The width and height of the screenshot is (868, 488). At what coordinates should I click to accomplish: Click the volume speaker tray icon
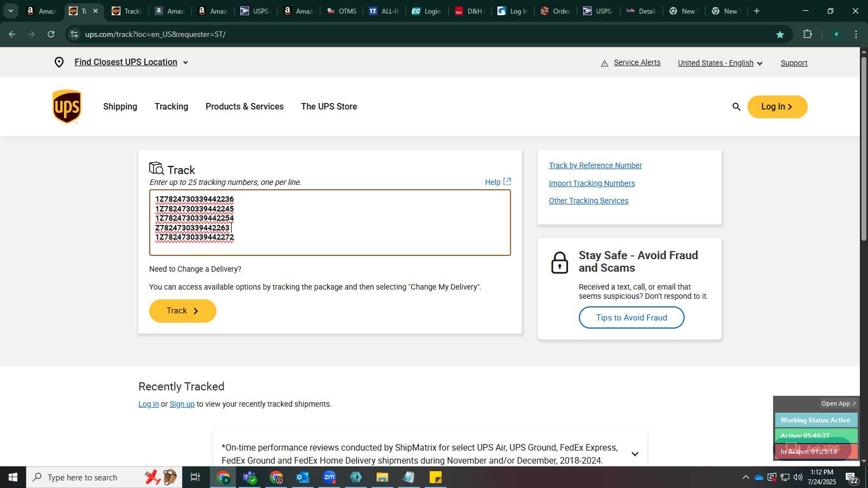[x=798, y=477]
